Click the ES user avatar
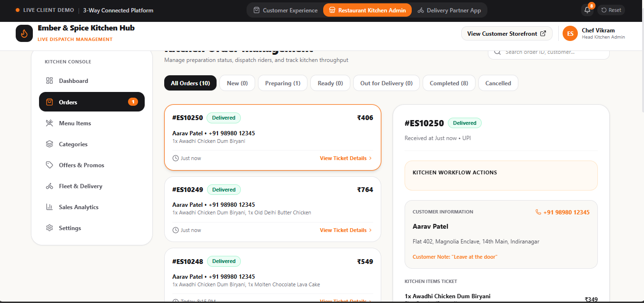 (x=570, y=33)
